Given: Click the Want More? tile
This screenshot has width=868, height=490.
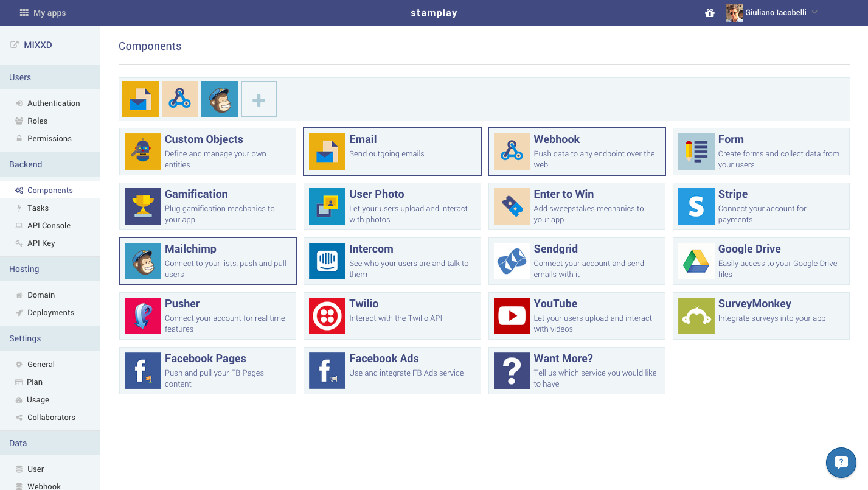Looking at the screenshot, I should point(577,371).
